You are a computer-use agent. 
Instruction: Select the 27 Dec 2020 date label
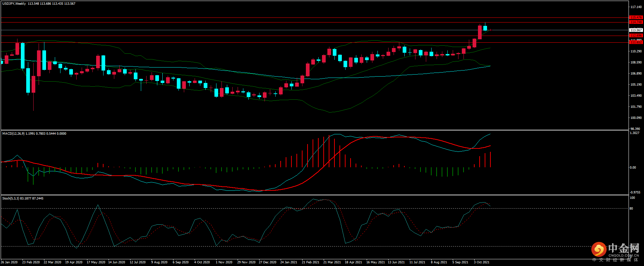point(267,262)
